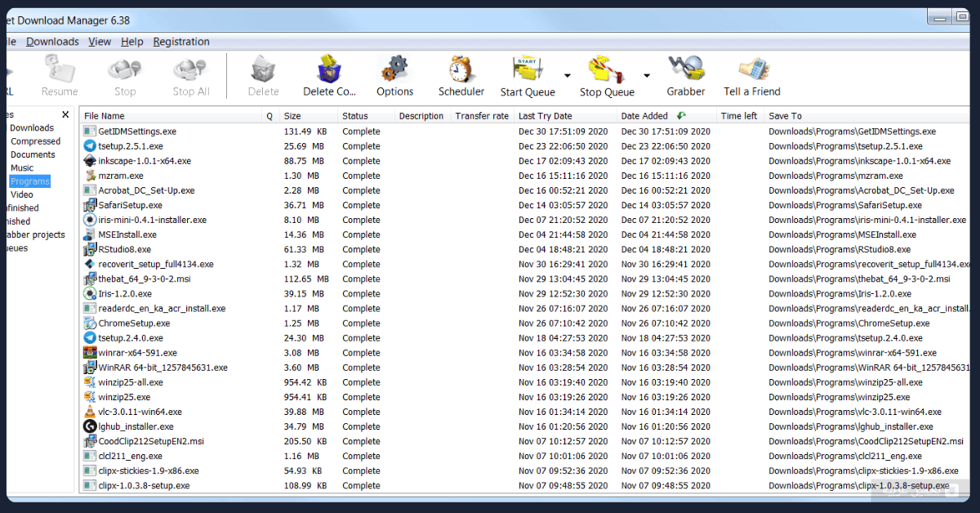The width and height of the screenshot is (980, 513).
Task: Open the Help menu
Action: [131, 42]
